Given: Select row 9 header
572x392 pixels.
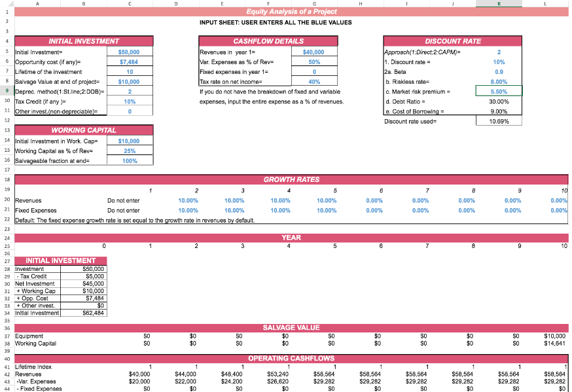Looking at the screenshot, I should (x=5, y=92).
